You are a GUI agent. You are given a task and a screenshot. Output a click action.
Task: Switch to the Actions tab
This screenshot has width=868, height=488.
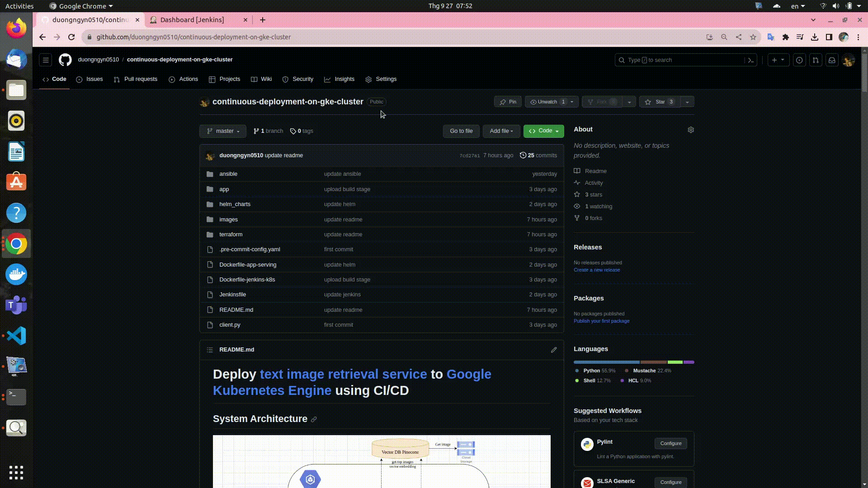[x=184, y=79]
